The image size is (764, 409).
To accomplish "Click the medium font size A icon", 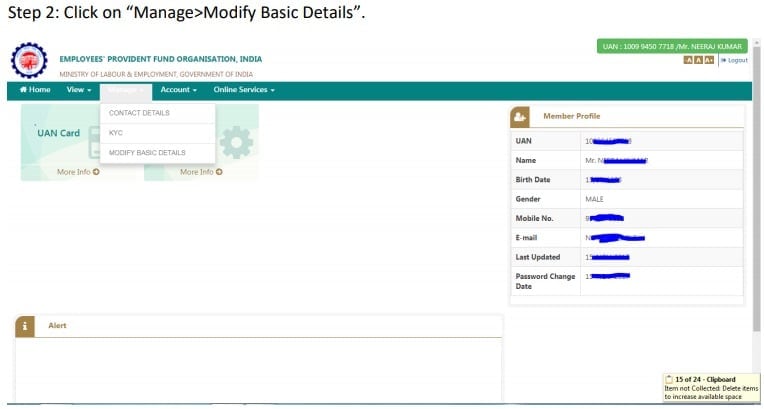I will 697,60.
